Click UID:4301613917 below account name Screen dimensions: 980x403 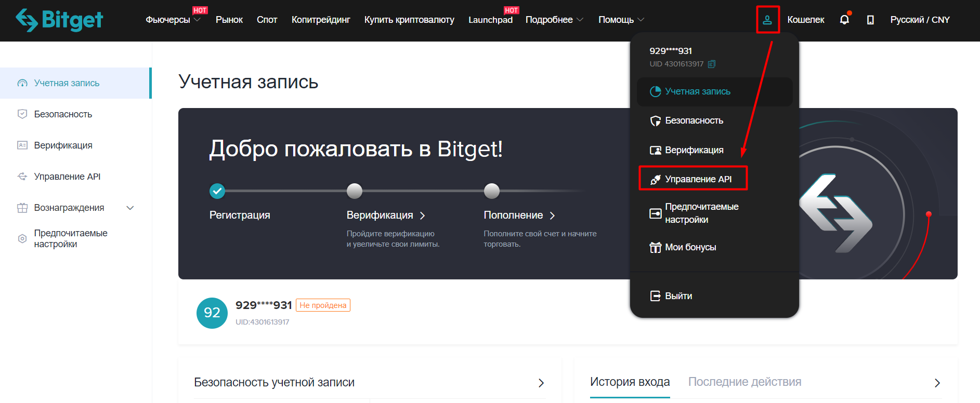[x=263, y=322]
